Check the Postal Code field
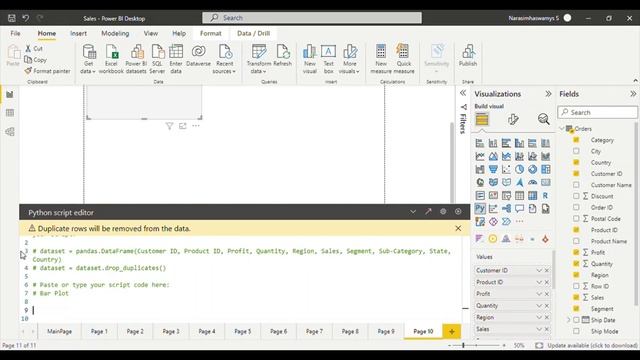Image resolution: width=640 pixels, height=360 pixels. [576, 219]
